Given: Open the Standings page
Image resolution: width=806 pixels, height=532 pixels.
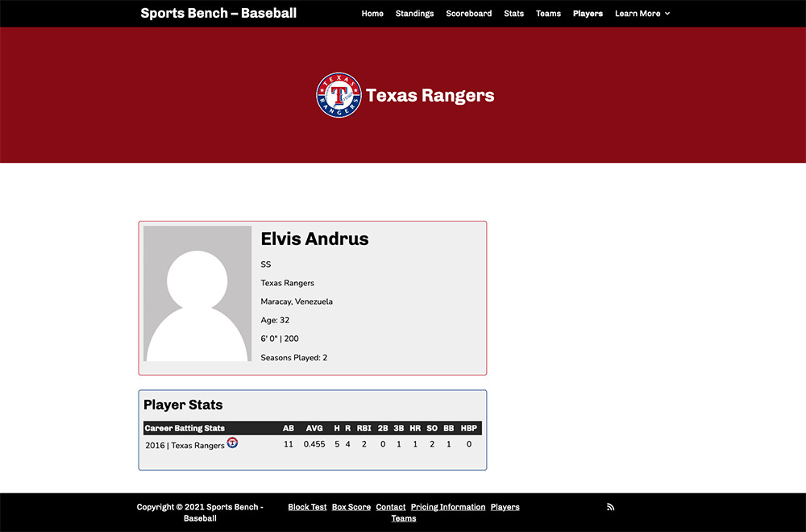Looking at the screenshot, I should (414, 14).
